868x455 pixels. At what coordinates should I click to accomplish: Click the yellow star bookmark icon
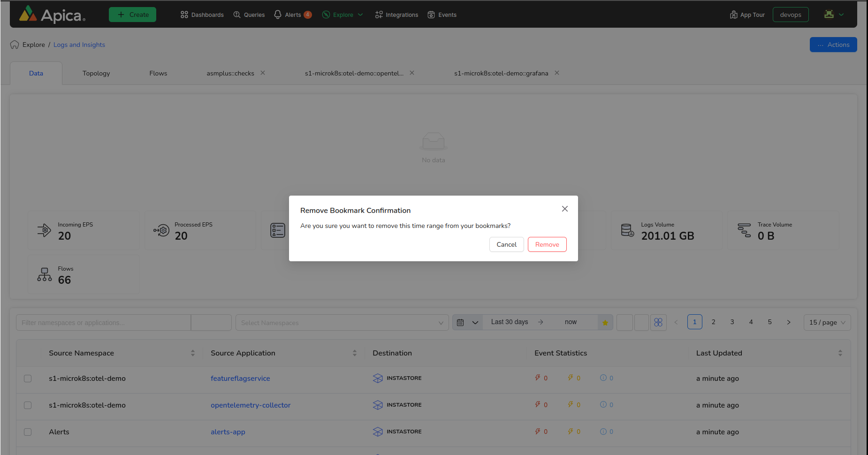[x=605, y=322]
